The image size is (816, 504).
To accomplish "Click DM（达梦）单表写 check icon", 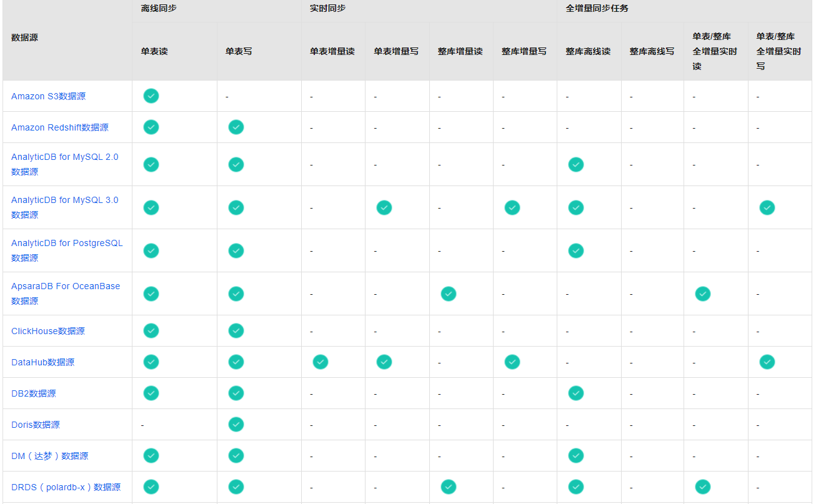I will 236,456.
